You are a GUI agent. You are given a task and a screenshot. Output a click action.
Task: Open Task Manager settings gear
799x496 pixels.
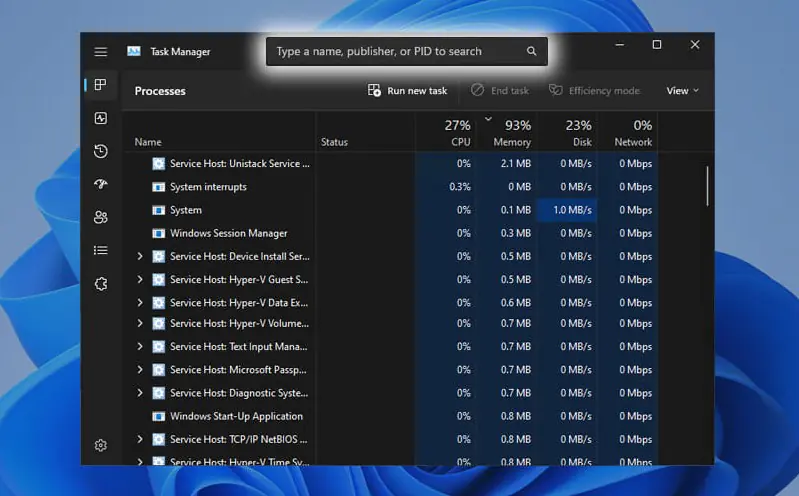tap(101, 446)
